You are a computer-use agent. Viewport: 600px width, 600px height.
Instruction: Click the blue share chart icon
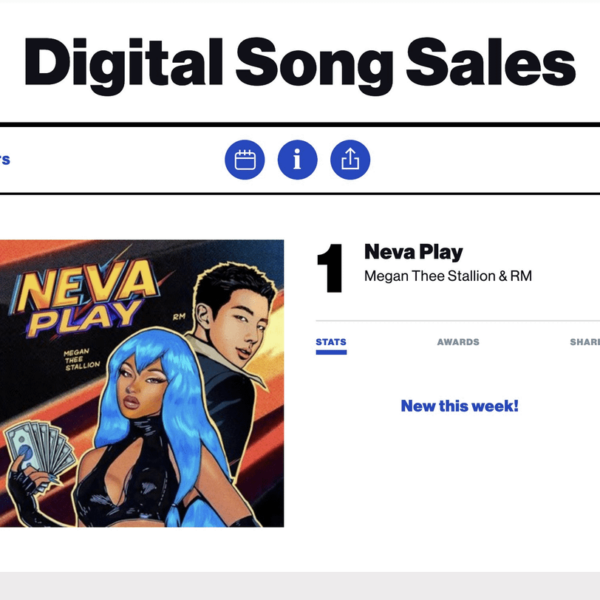click(x=350, y=160)
